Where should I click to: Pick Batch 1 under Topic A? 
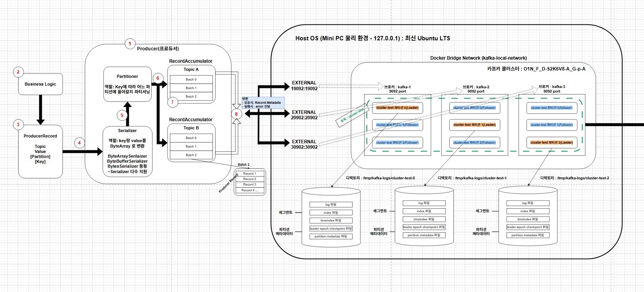191,88
